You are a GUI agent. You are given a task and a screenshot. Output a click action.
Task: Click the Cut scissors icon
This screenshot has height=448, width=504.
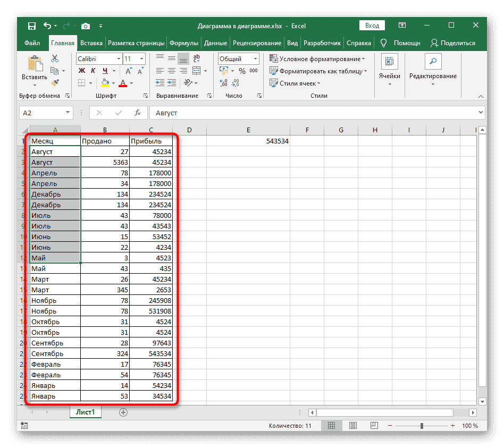[54, 59]
